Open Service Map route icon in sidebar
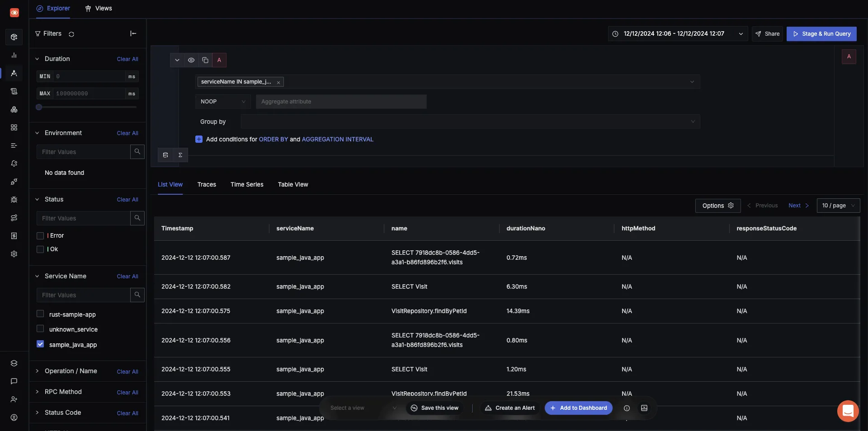 pos(14,218)
